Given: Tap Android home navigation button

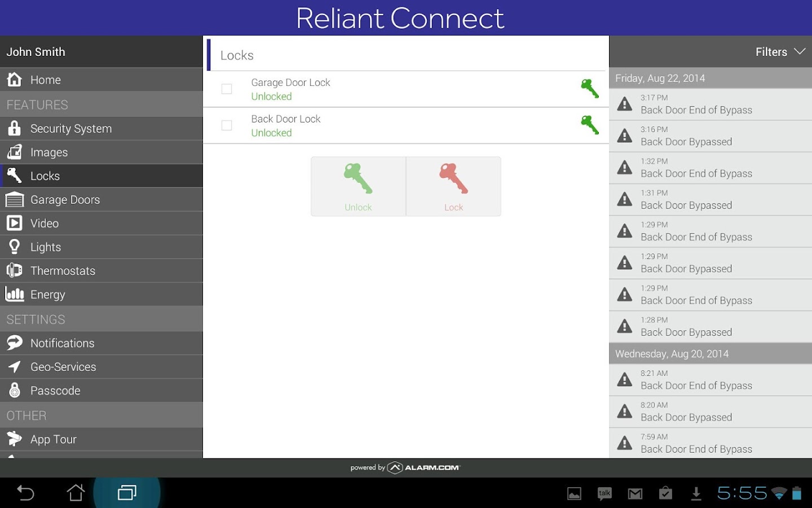Looking at the screenshot, I should (x=76, y=493).
